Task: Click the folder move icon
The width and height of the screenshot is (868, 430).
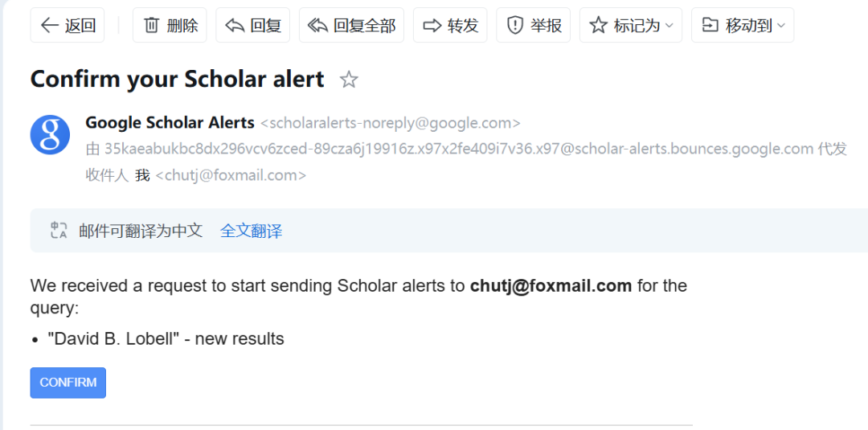Action: (x=710, y=25)
